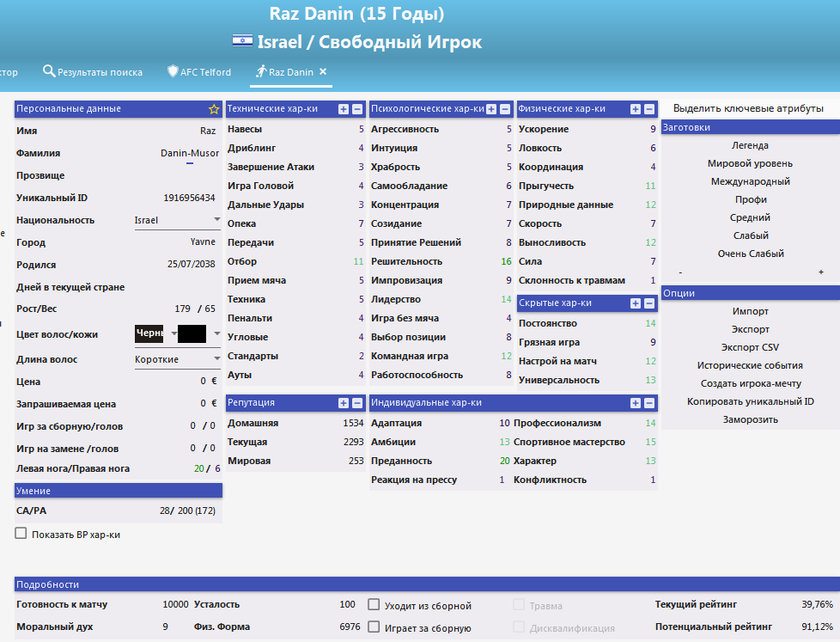Click the Преданность value 20

point(505,461)
